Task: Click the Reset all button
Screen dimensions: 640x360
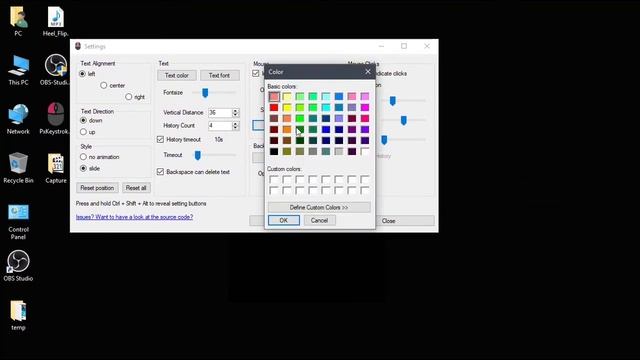Action: [136, 188]
